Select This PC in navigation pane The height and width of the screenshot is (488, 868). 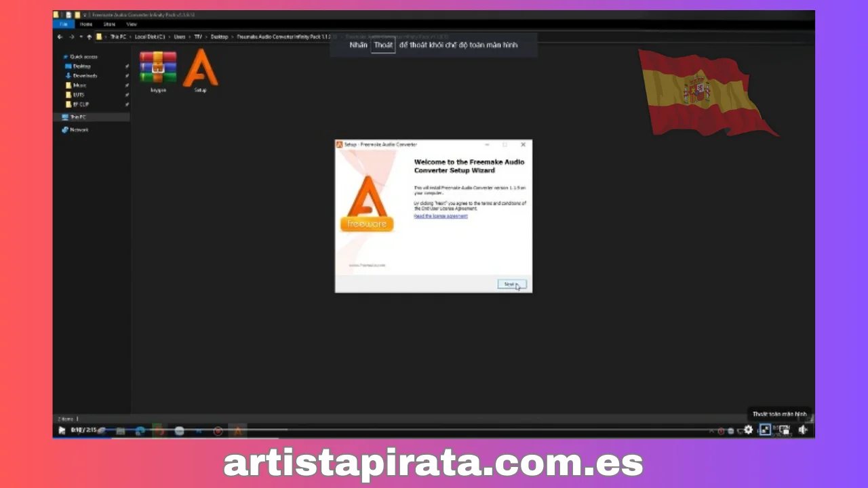(x=92, y=117)
